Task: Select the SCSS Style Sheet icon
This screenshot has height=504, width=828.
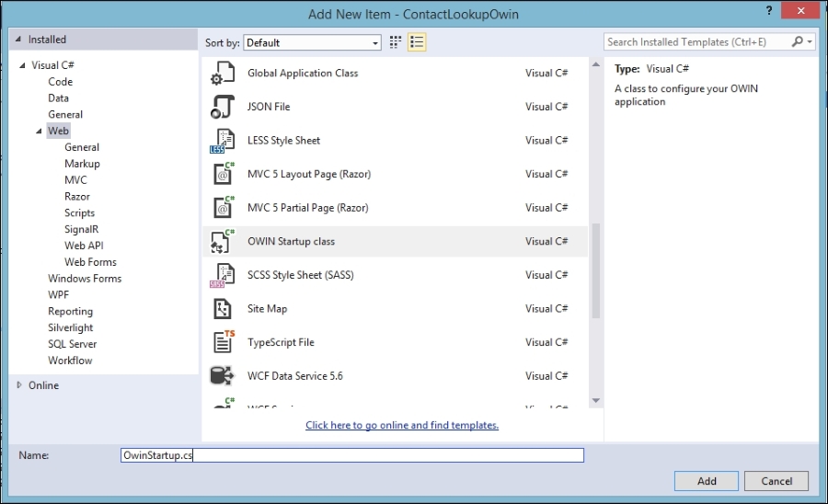Action: (x=223, y=275)
